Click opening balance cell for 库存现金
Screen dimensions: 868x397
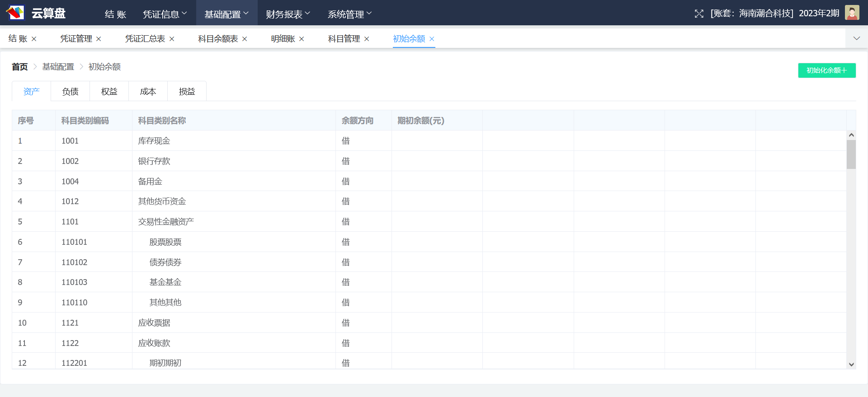coord(437,141)
